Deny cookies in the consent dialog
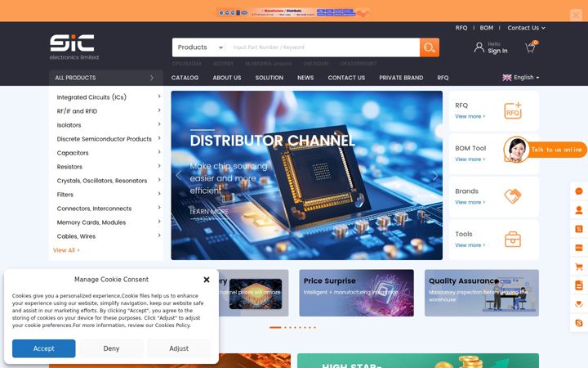The width and height of the screenshot is (588, 368). pos(111,348)
